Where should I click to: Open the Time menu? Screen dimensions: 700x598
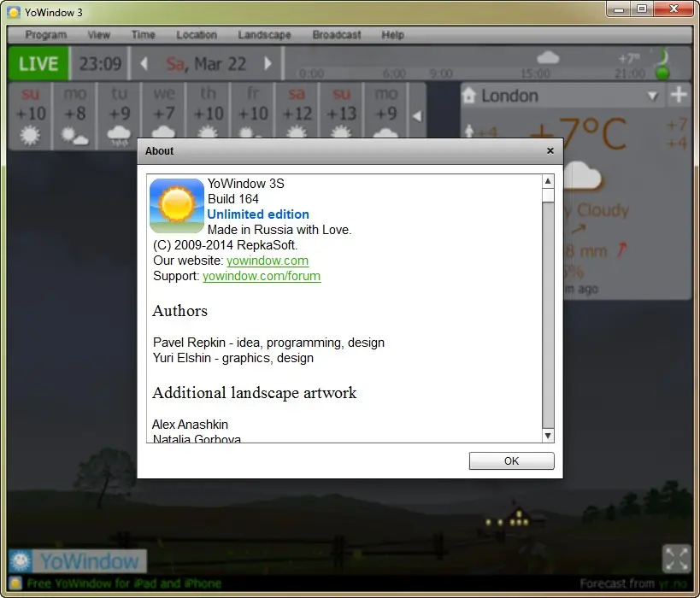click(144, 35)
